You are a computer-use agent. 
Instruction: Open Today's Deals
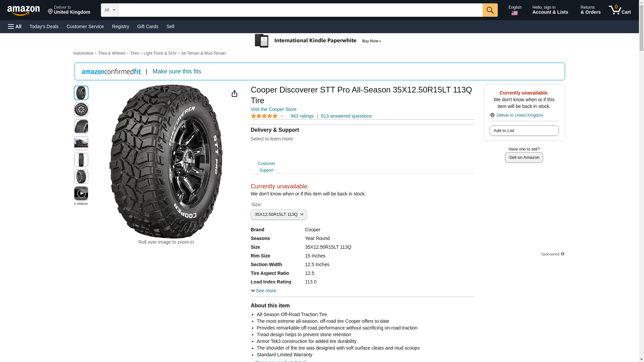tap(44, 26)
